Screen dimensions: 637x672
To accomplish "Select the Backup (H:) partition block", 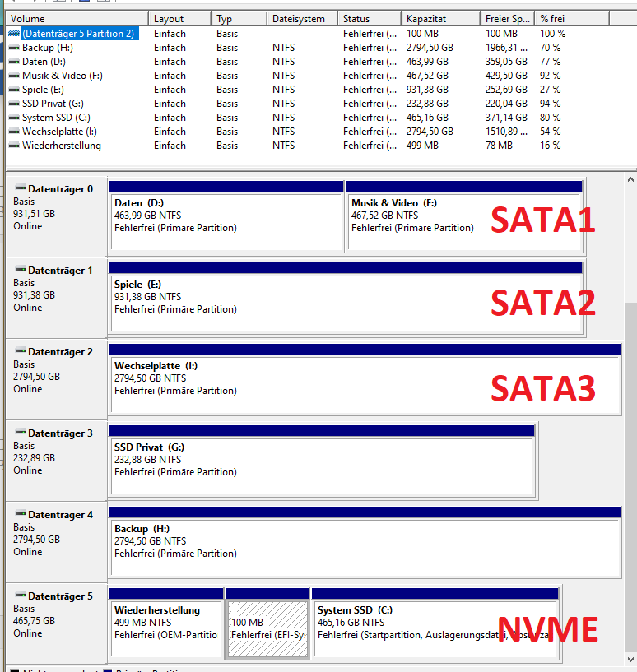I will [365, 542].
